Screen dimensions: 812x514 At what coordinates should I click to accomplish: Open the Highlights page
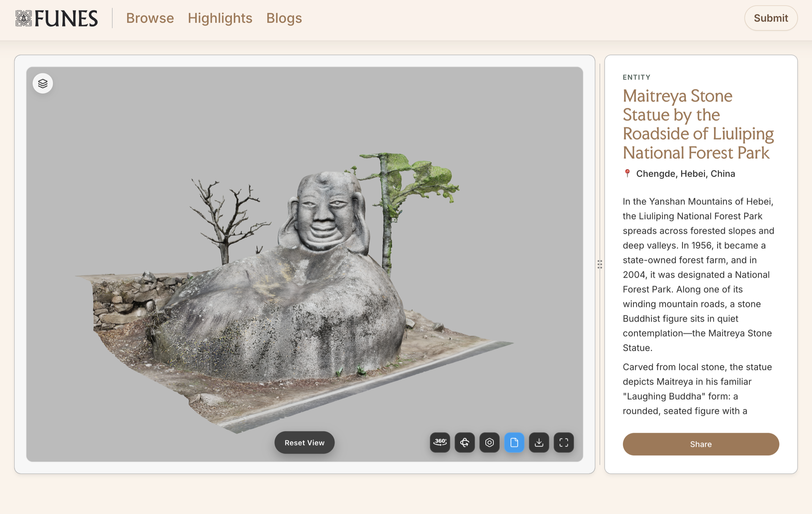(220, 18)
